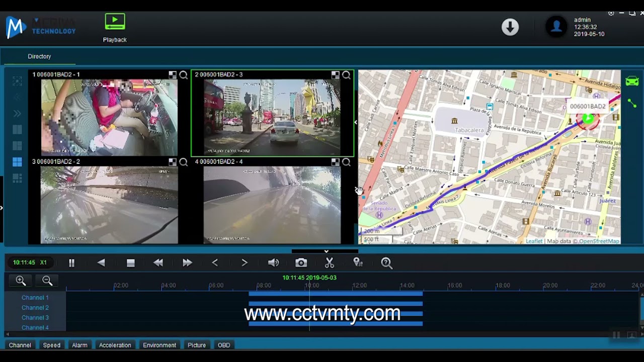Select three-pane split layout
This screenshot has height=362, width=644.
tap(17, 146)
